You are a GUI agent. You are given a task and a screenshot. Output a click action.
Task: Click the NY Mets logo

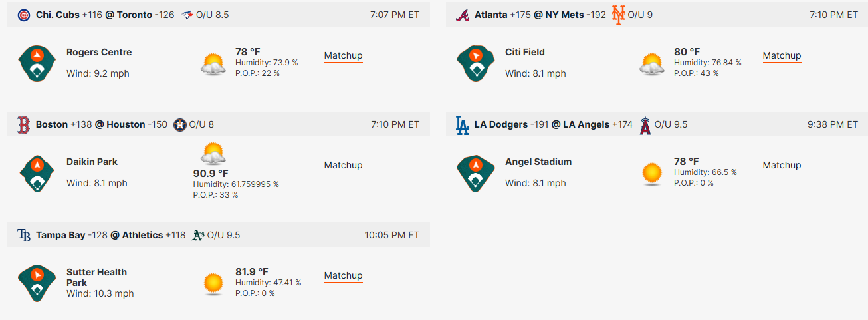(619, 15)
